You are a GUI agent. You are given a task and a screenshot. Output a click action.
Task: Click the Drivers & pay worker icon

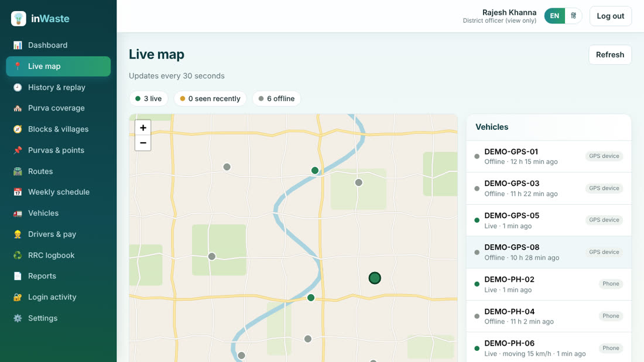pos(17,235)
